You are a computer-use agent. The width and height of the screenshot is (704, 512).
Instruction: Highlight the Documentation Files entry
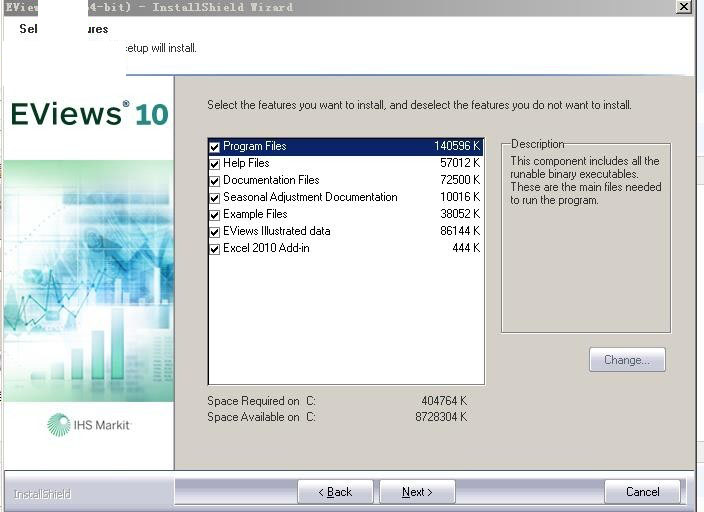[x=271, y=181]
